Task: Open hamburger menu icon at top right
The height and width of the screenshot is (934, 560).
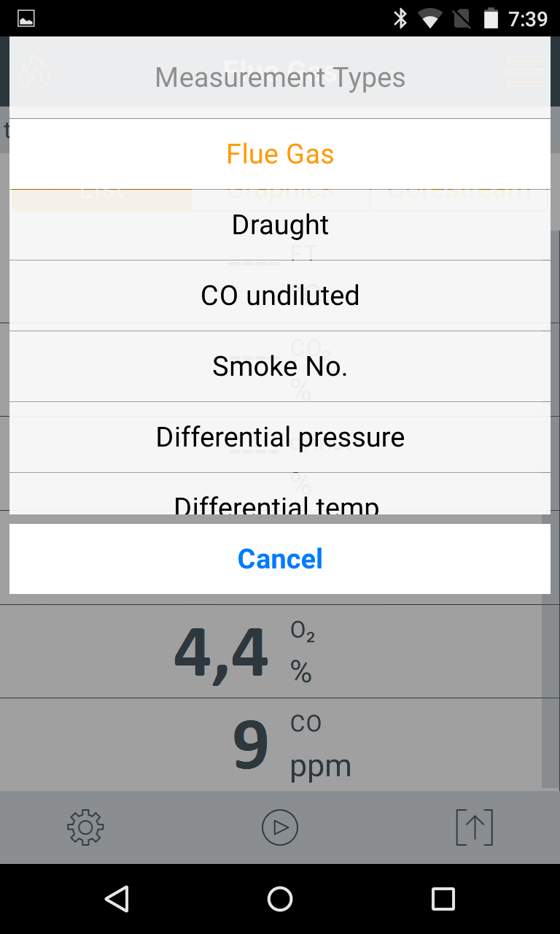Action: (525, 72)
